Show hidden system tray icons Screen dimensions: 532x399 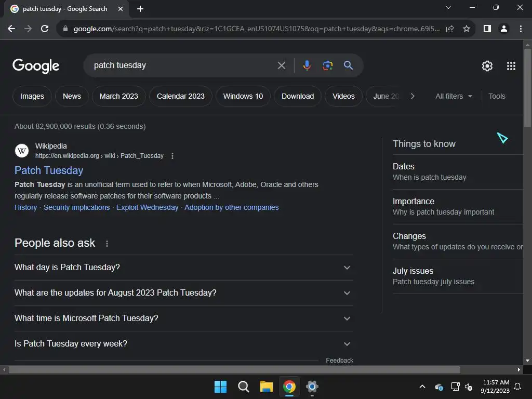[422, 387]
